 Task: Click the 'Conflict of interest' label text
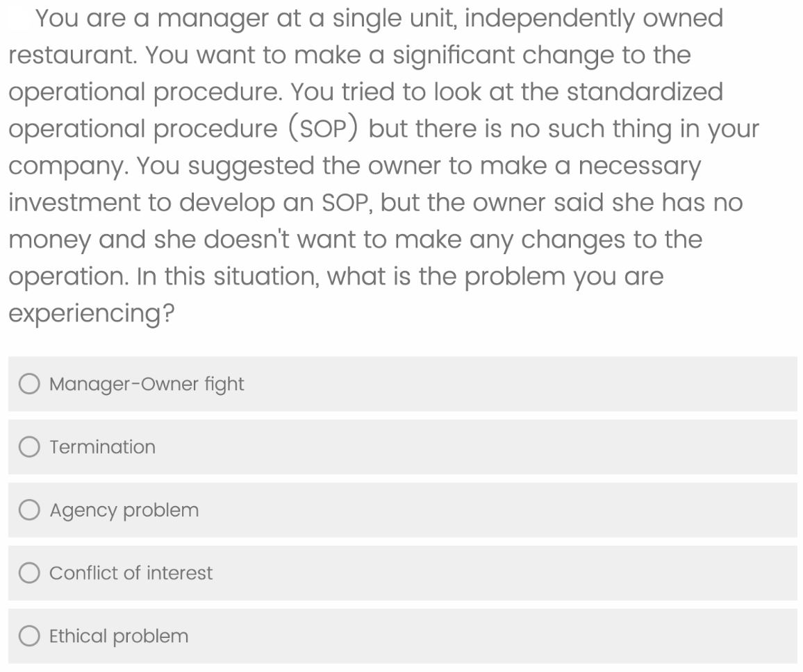click(131, 573)
